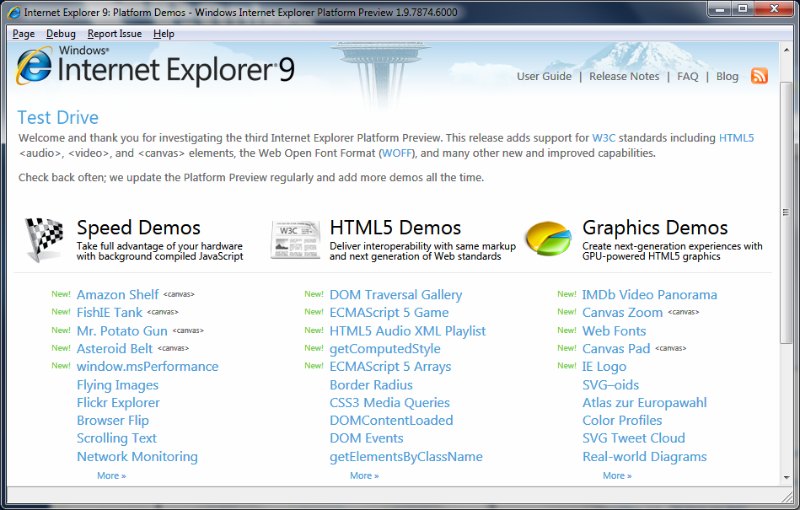Image resolution: width=800 pixels, height=510 pixels.
Task: Follow the W3C link in welcome text
Action: [x=604, y=138]
